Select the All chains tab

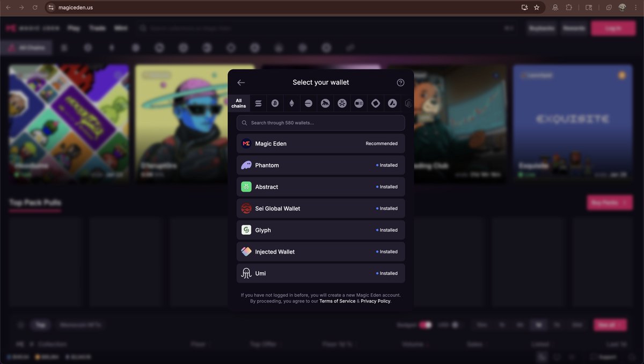[x=239, y=103]
